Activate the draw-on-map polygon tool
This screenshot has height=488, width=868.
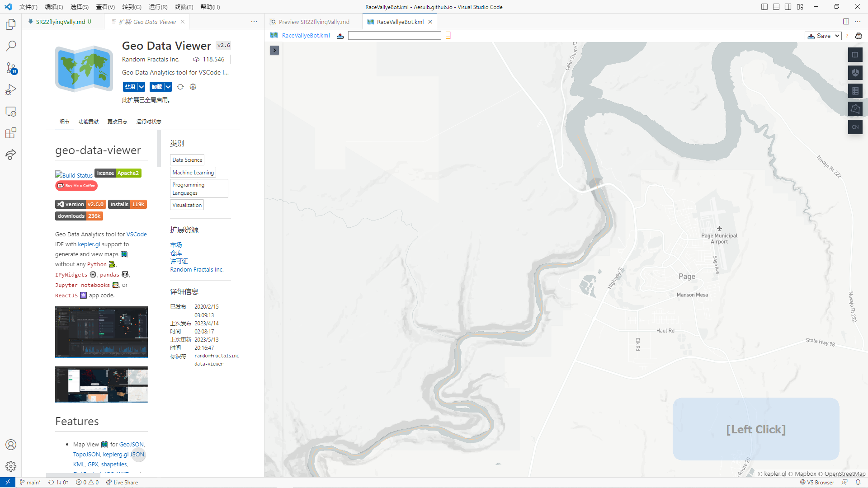pos(855,109)
